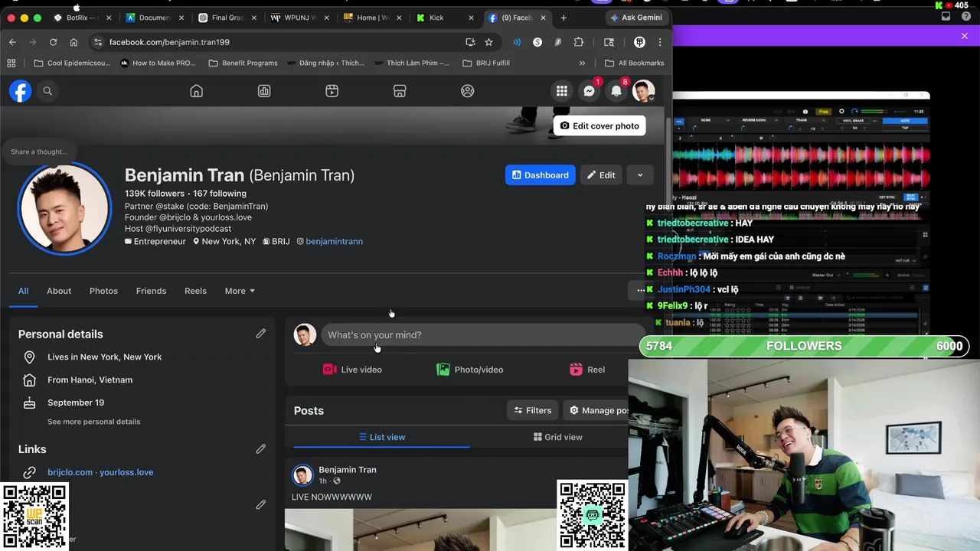The height and width of the screenshot is (551, 980).
Task: Add a Photo/video to post
Action: (x=470, y=370)
